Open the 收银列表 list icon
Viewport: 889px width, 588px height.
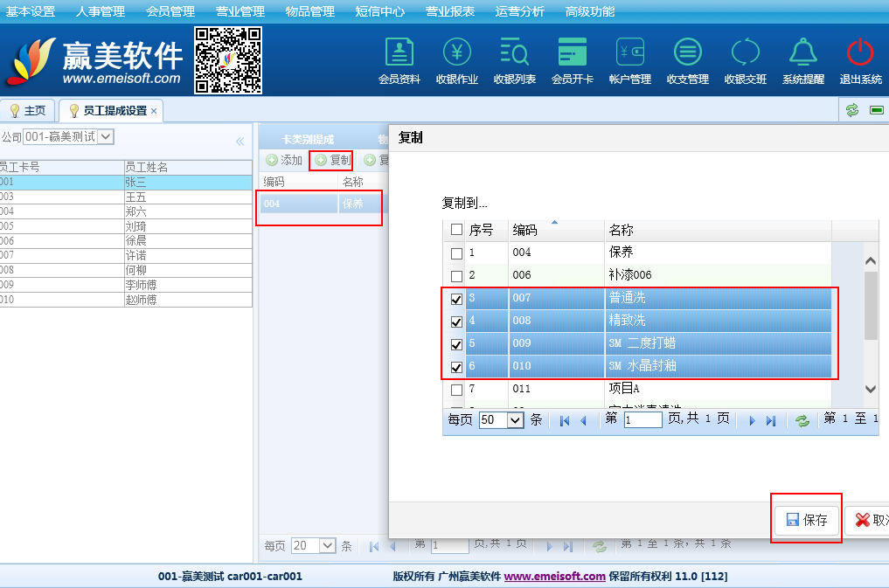click(514, 54)
